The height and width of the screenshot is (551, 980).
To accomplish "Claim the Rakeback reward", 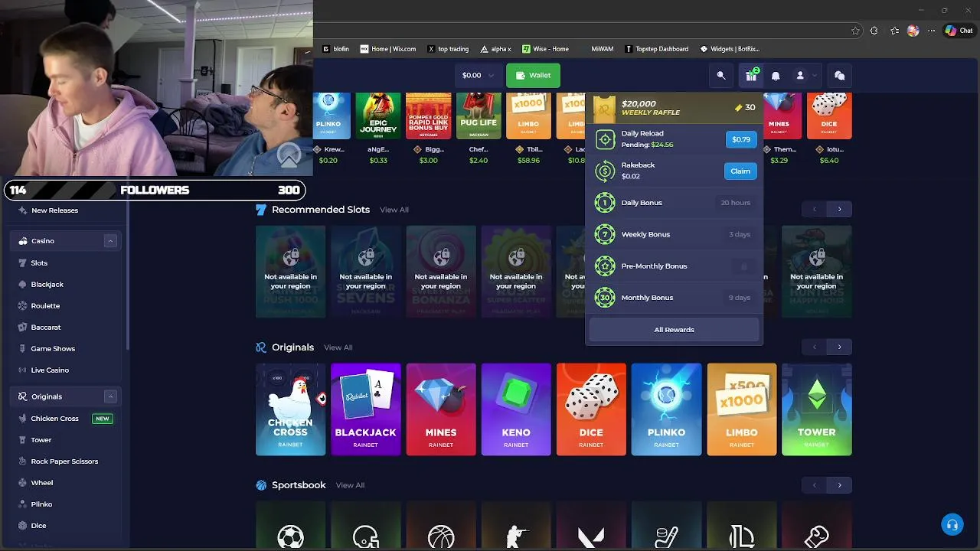I will pyautogui.click(x=740, y=171).
